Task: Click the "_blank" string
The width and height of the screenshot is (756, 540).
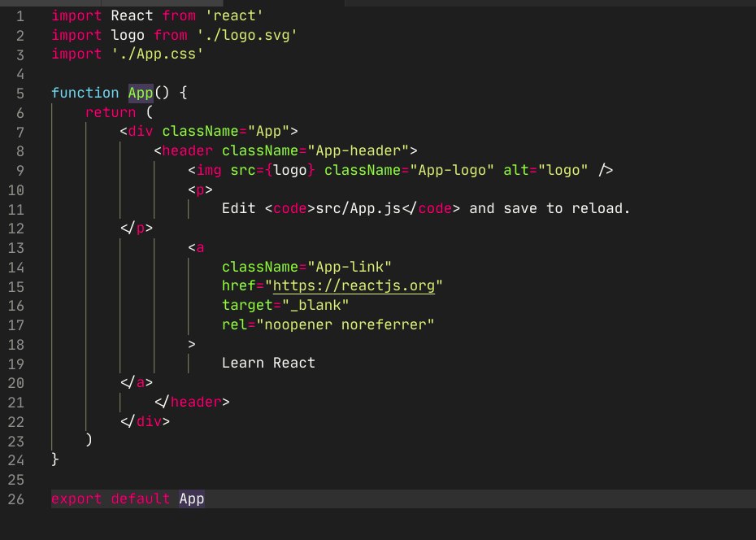Action: [x=315, y=305]
